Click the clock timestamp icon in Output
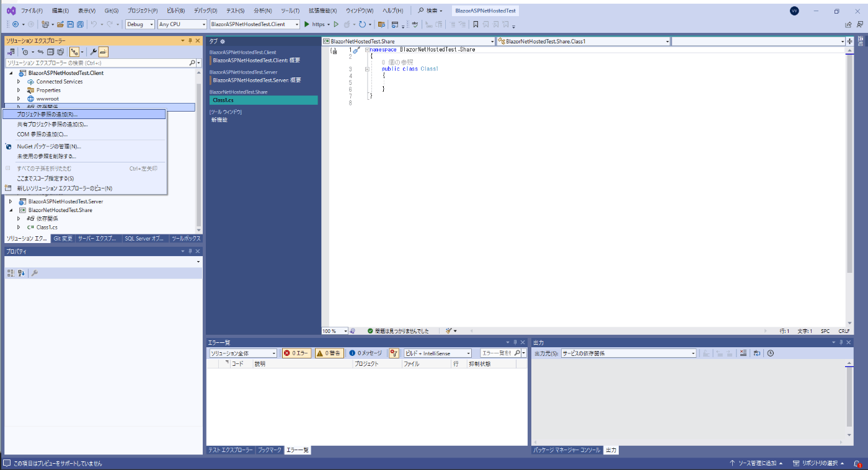This screenshot has height=470, width=868. click(771, 353)
